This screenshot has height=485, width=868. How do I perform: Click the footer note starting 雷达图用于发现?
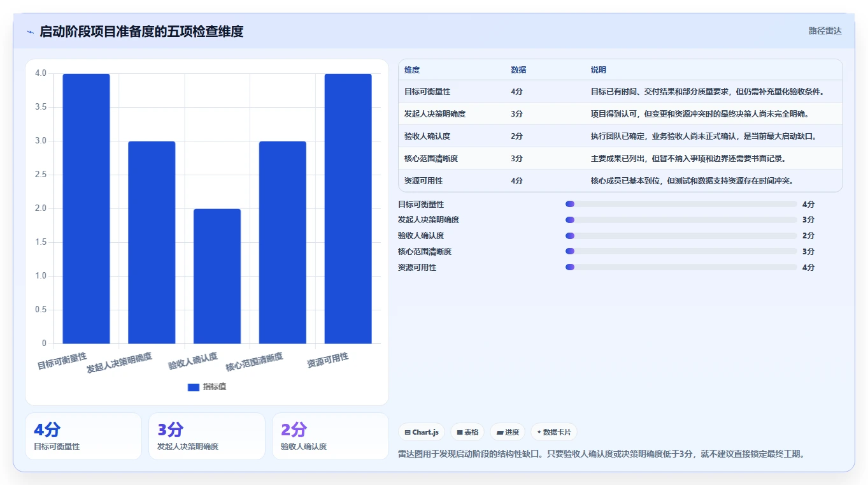[601, 454]
